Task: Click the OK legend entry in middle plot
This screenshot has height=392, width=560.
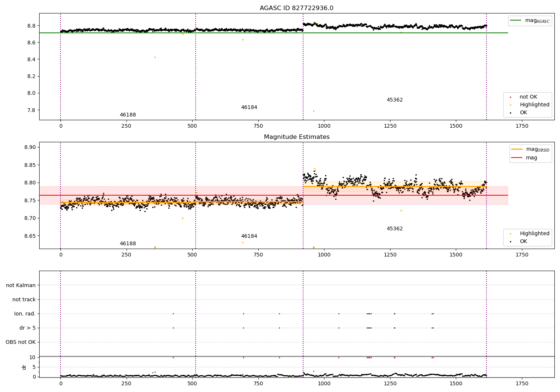Action: [x=523, y=242]
